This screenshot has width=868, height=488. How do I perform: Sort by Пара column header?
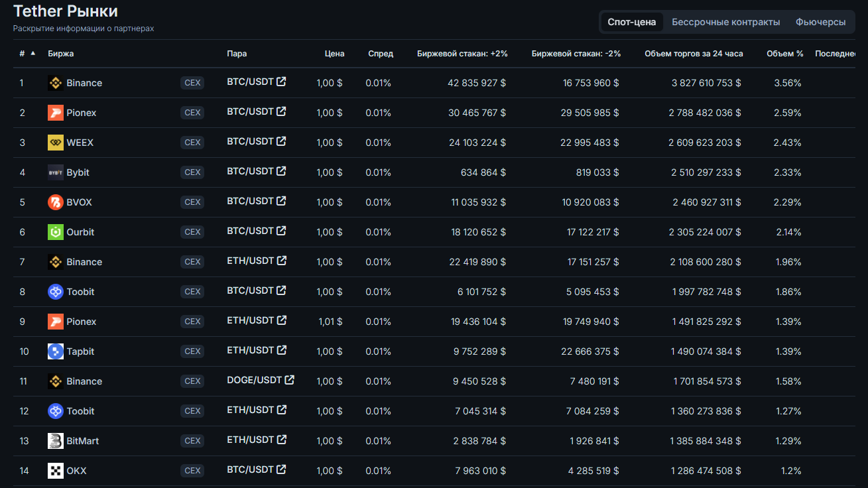click(237, 54)
